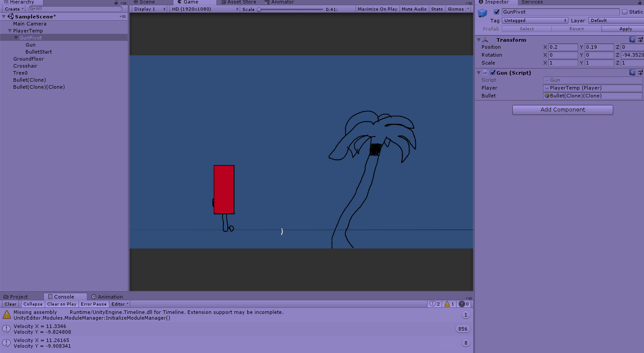The image size is (644, 353).
Task: Toggle Stats overlay in Game view
Action: click(x=437, y=9)
